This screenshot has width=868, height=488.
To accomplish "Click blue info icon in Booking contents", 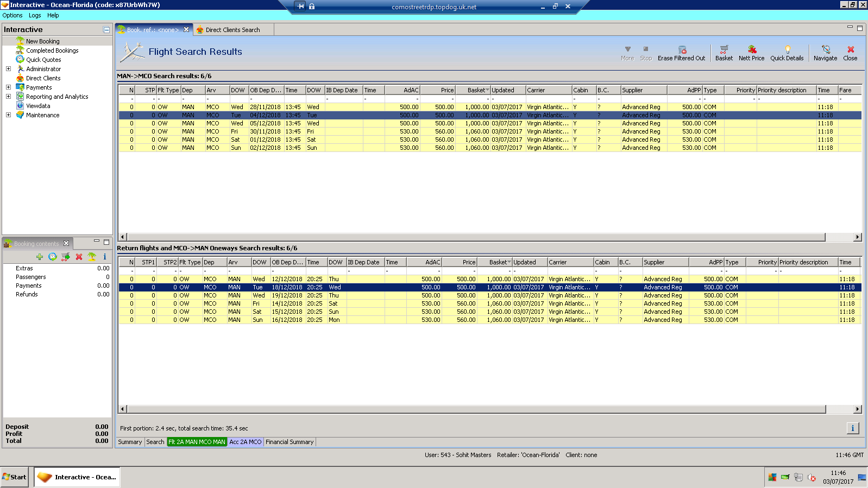I will pyautogui.click(x=105, y=257).
